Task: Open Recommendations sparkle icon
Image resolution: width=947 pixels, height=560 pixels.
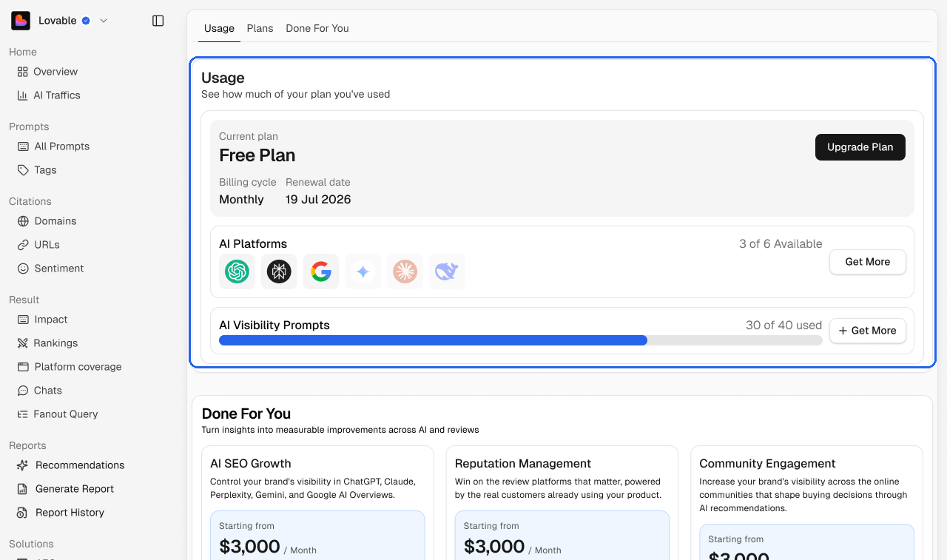Action: click(x=23, y=465)
